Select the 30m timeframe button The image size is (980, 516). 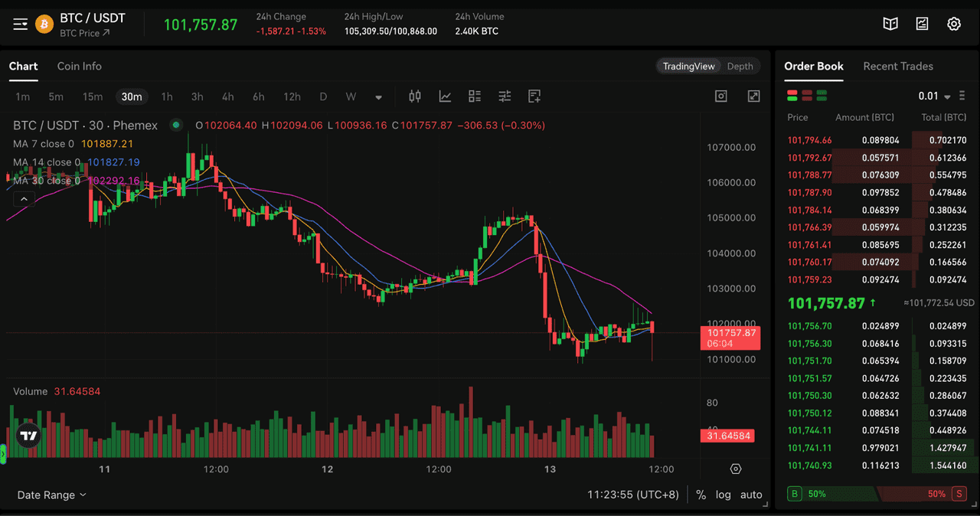pyautogui.click(x=131, y=97)
